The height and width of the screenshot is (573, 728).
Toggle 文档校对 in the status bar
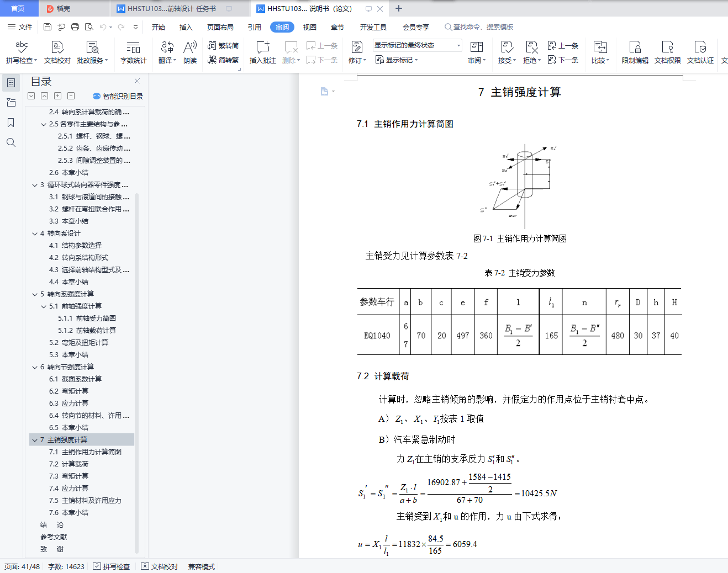(x=160, y=566)
